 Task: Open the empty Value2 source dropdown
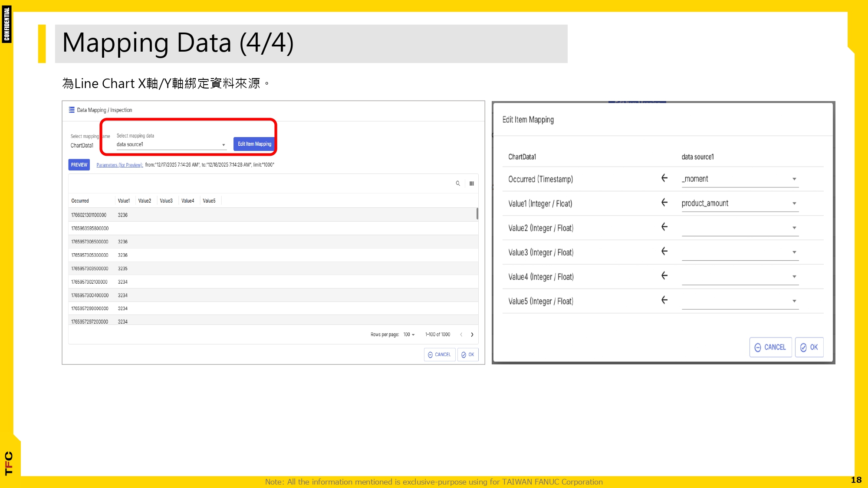pyautogui.click(x=795, y=227)
